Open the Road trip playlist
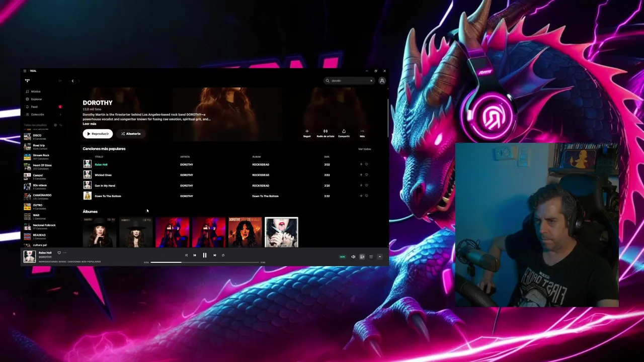 click(42, 146)
